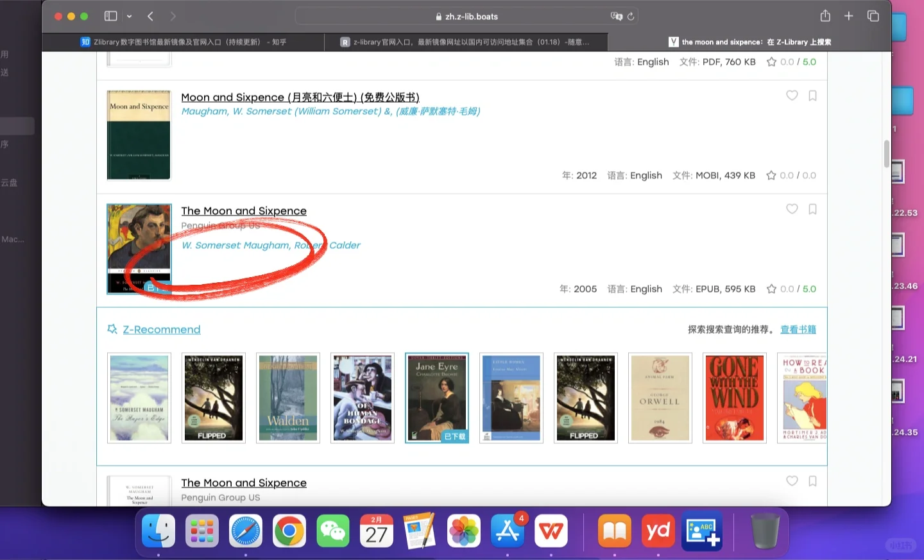This screenshot has height=560, width=924.
Task: Click the green Moon and Sixpence cover
Action: [139, 135]
